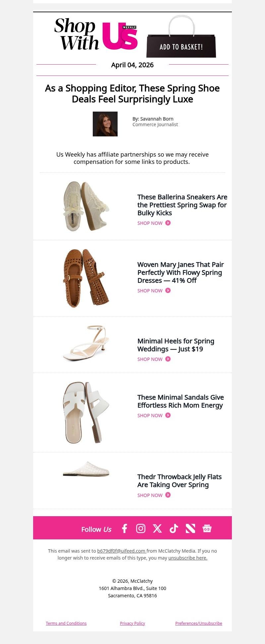
Task: Open the Privacy Policy footer link
Action: pyautogui.click(x=132, y=623)
